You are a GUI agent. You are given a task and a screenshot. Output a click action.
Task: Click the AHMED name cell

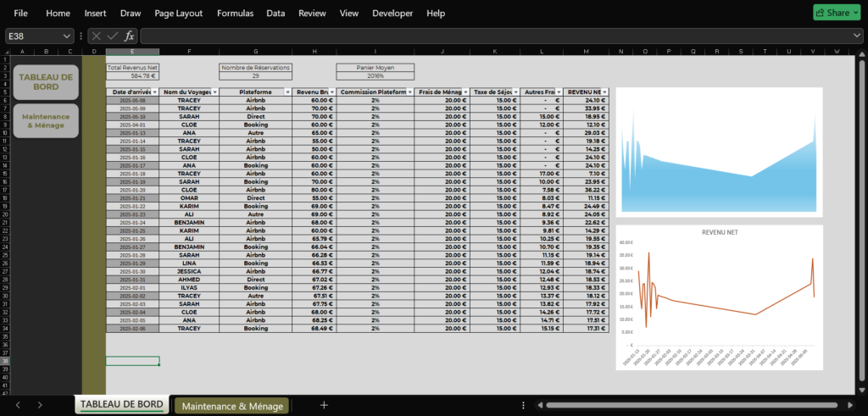click(x=189, y=280)
